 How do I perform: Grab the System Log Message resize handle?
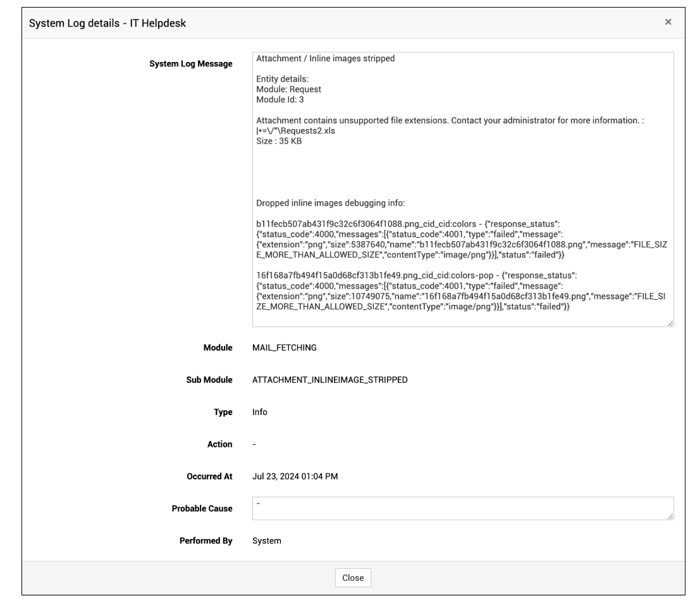[670, 323]
